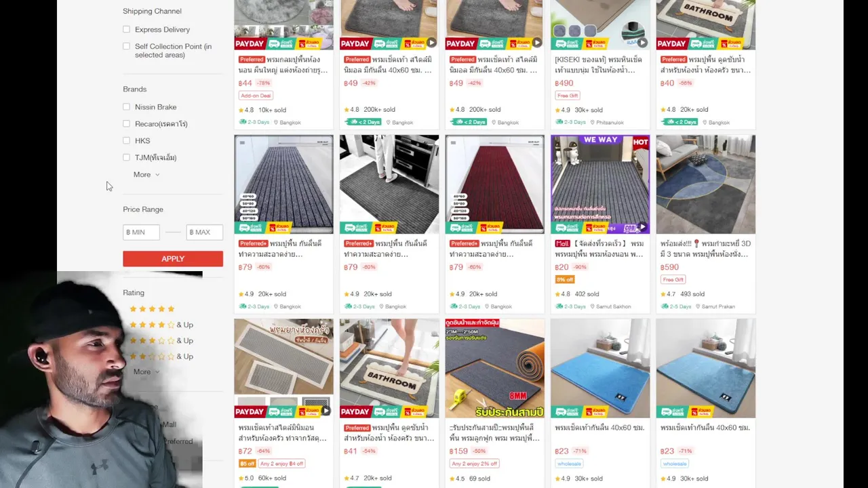The height and width of the screenshot is (488, 868).
Task: Click the ฿ MAX price input field
Action: (204, 232)
